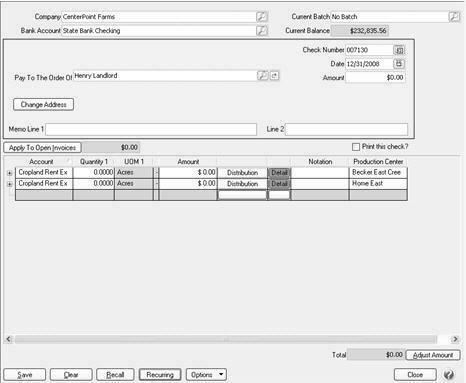The image size is (466, 383).
Task: Click the Check Number selector icon
Action: (399, 50)
